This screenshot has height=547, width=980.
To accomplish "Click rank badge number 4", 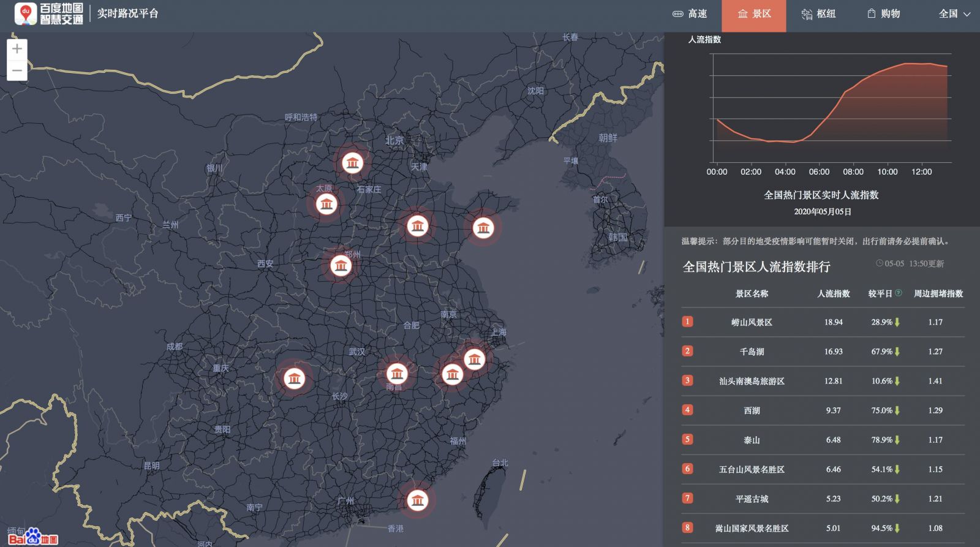I will point(687,409).
